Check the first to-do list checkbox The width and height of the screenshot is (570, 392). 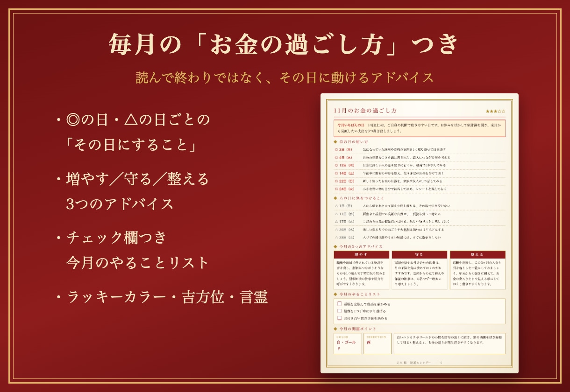pos(340,304)
